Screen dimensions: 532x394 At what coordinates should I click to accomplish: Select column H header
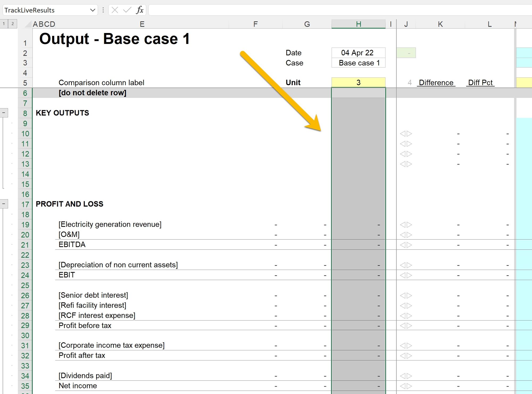click(x=358, y=24)
